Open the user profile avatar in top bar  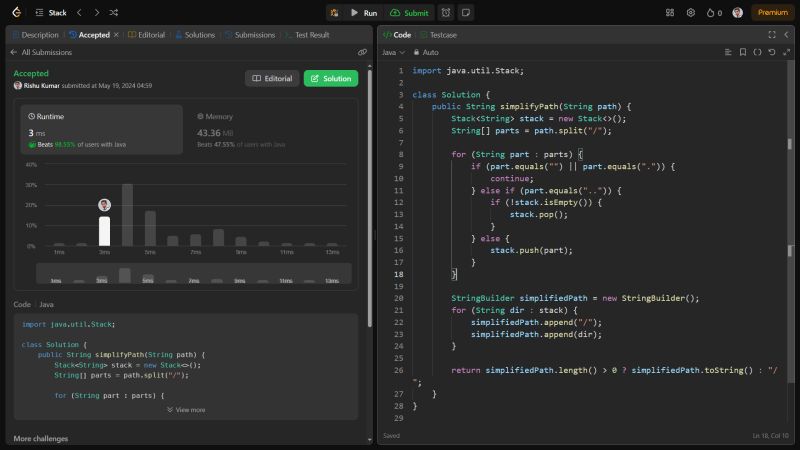click(x=737, y=13)
